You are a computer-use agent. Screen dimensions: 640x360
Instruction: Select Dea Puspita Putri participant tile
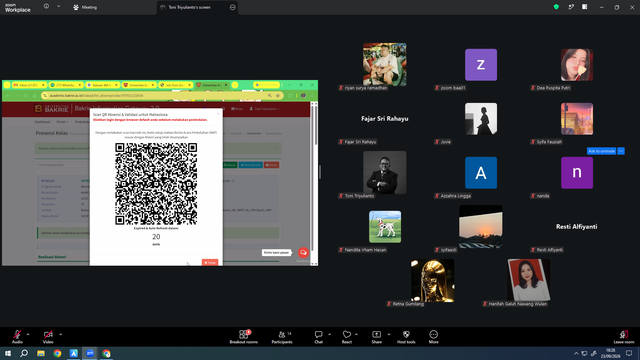[x=577, y=64]
